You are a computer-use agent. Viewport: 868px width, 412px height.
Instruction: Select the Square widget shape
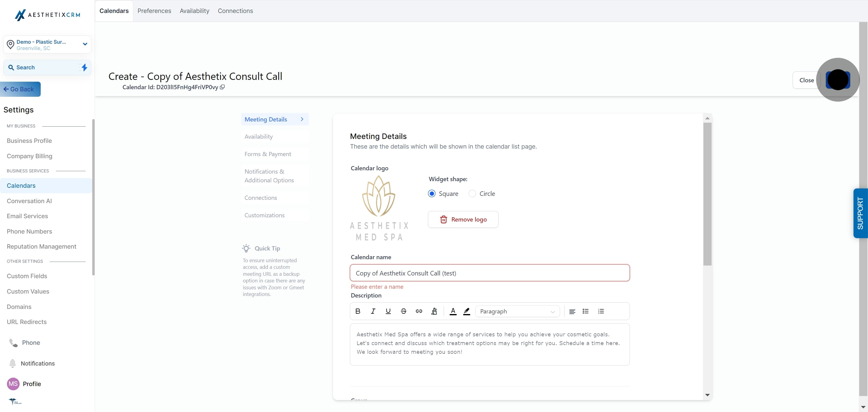(432, 194)
